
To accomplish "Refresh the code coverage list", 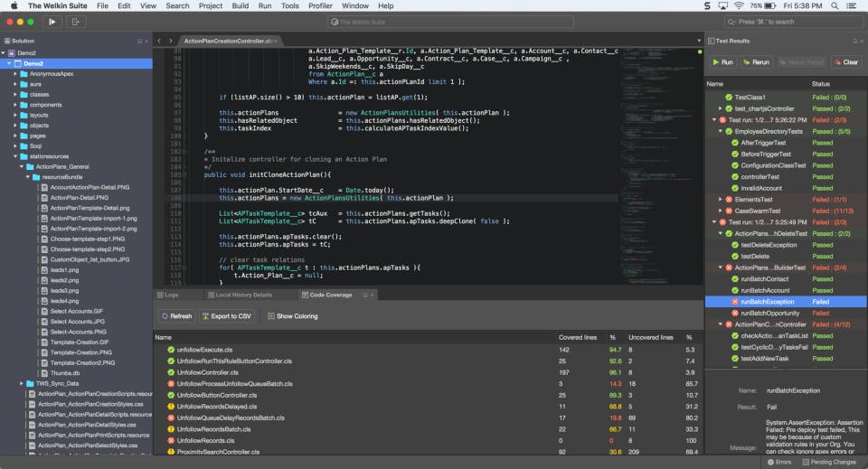I will (x=175, y=316).
